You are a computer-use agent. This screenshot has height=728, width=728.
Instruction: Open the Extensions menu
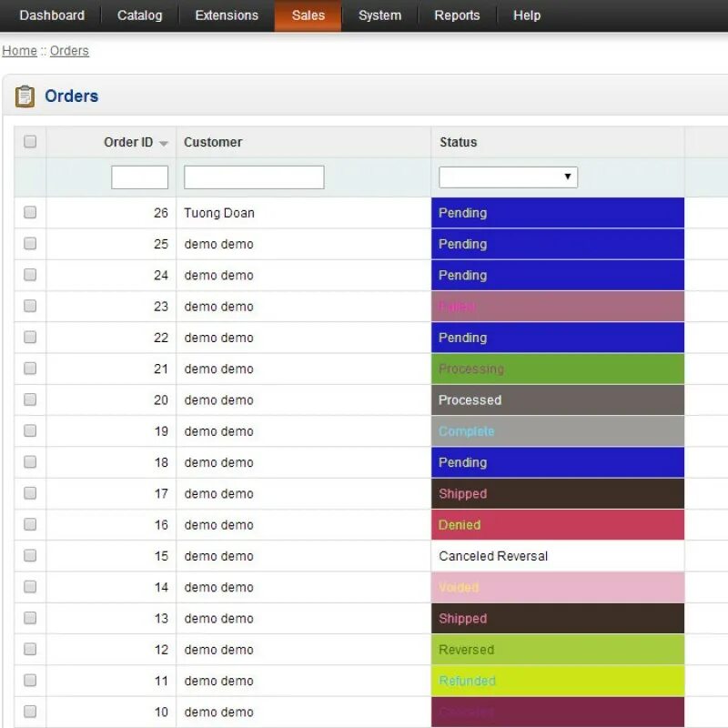point(226,15)
